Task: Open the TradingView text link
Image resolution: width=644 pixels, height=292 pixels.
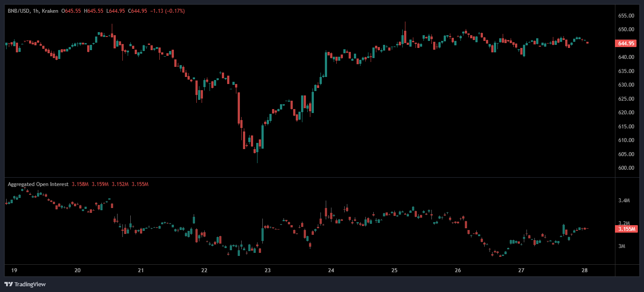Action: tap(29, 285)
